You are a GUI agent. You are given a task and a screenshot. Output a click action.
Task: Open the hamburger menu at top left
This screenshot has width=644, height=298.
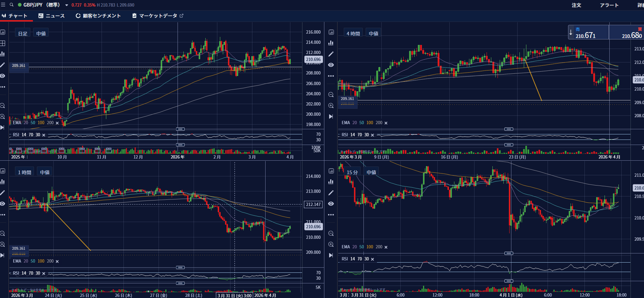point(3,5)
